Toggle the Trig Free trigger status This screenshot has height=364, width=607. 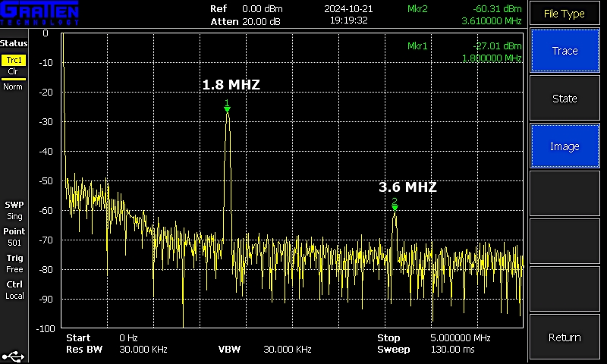point(14,263)
